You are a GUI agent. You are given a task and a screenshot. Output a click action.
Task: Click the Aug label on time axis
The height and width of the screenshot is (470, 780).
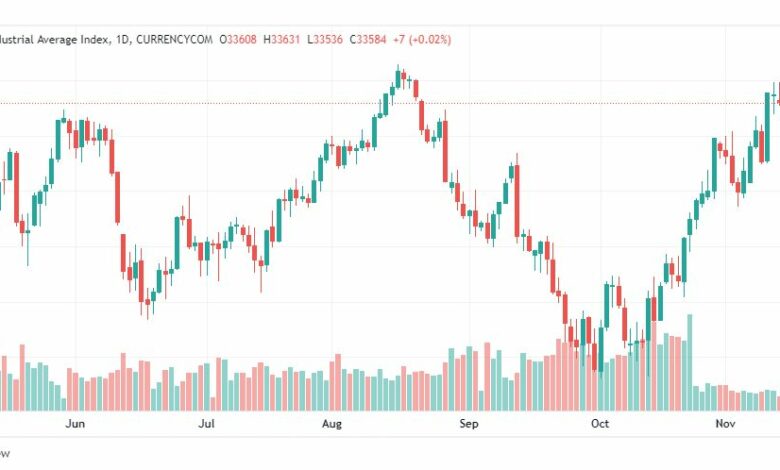click(x=333, y=424)
